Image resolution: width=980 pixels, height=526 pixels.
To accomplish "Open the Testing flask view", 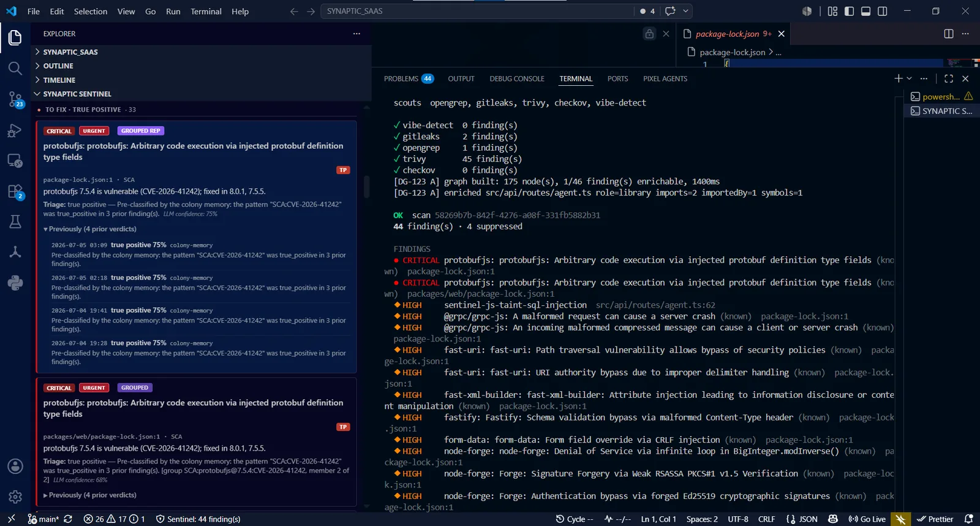I will [x=15, y=221].
